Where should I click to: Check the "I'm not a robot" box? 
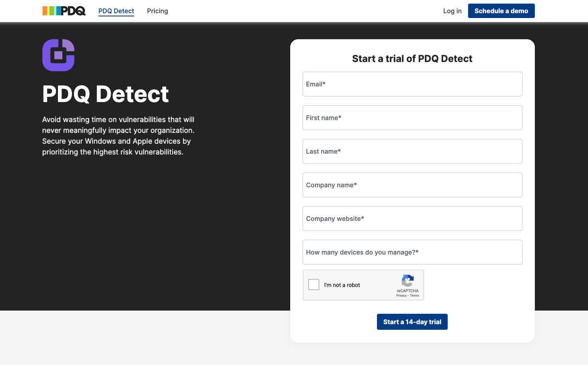314,285
